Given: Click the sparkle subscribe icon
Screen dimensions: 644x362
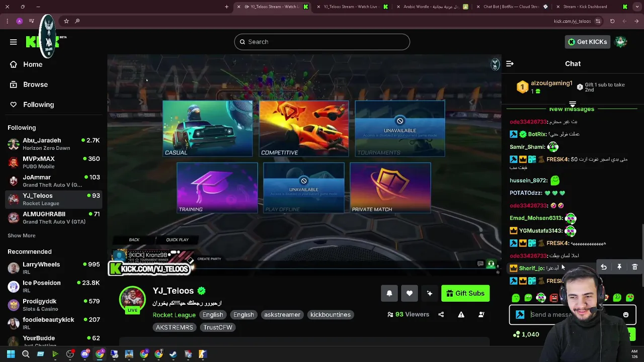Looking at the screenshot, I should (x=430, y=294).
